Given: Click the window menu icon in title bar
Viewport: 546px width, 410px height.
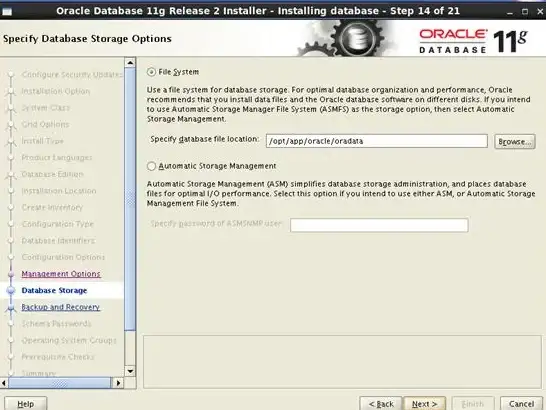Looking at the screenshot, I should tap(7, 11).
